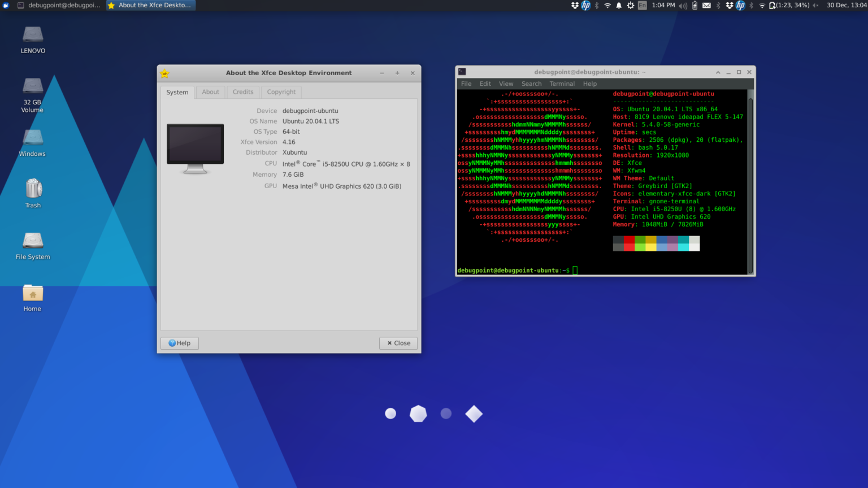This screenshot has width=868, height=488.
Task: Click the Distributor value Xubuntu
Action: click(x=295, y=152)
